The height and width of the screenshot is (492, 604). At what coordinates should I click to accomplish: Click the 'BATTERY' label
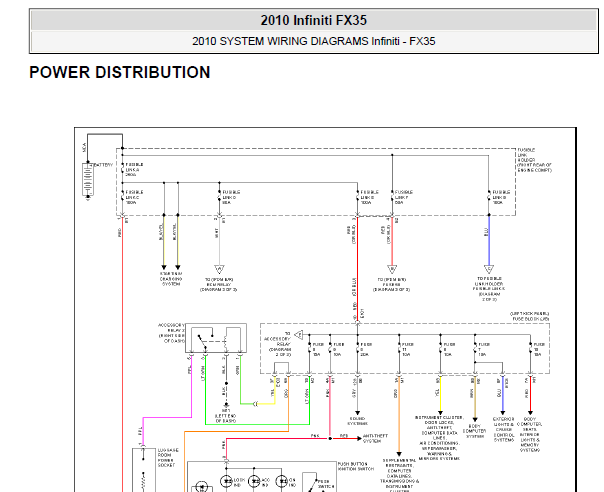click(103, 165)
